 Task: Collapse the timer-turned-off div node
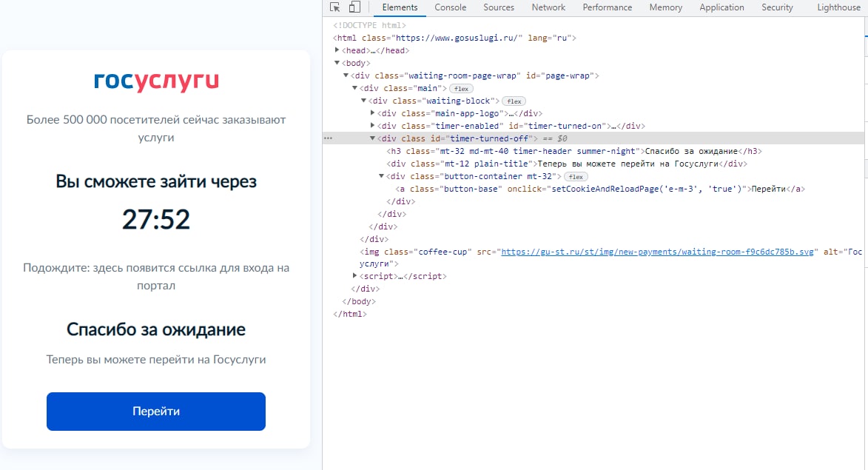pyautogui.click(x=372, y=138)
